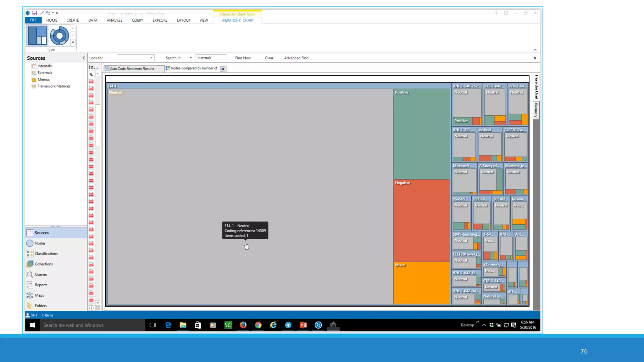644x362 pixels.
Task: Select the sunburst chart type icon
Action: pyautogui.click(x=59, y=36)
